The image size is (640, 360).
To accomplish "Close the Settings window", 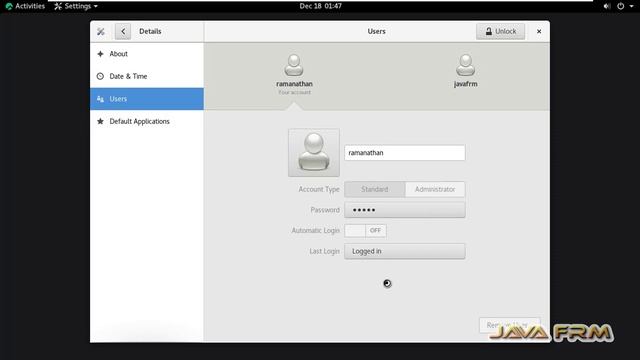I will [x=539, y=31].
